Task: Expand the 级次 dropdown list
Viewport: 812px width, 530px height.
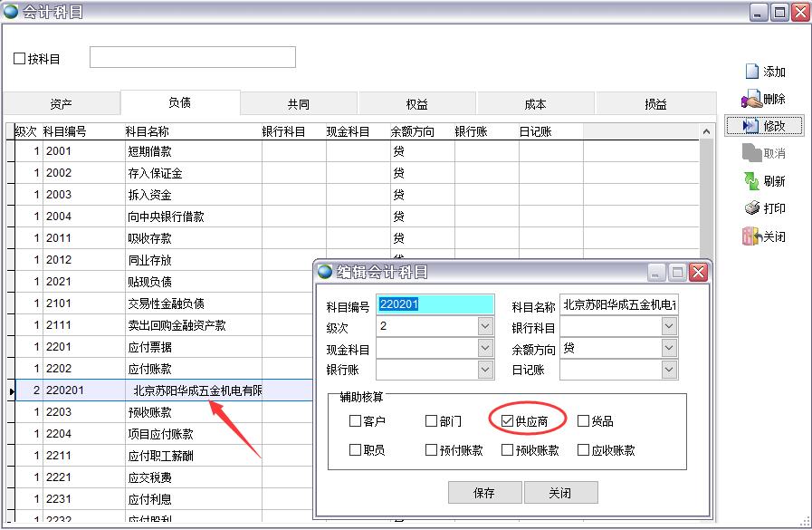Action: pos(485,326)
